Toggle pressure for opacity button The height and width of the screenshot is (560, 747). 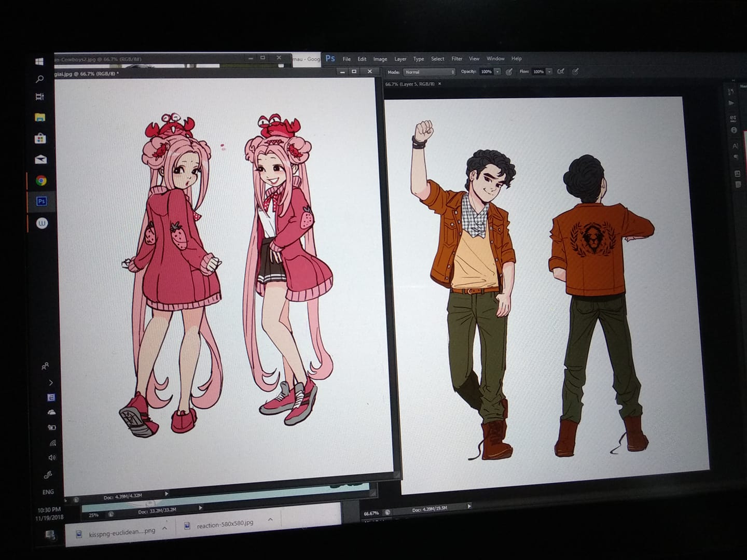(x=509, y=72)
